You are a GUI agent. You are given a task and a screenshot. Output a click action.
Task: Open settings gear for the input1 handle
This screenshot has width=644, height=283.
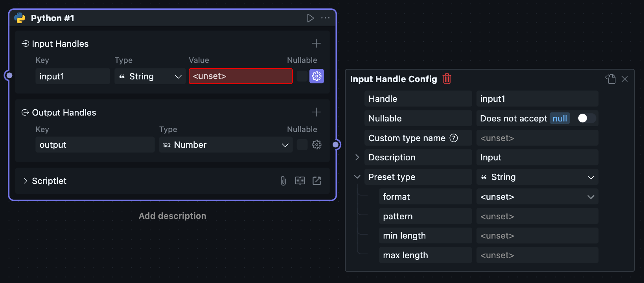click(316, 76)
